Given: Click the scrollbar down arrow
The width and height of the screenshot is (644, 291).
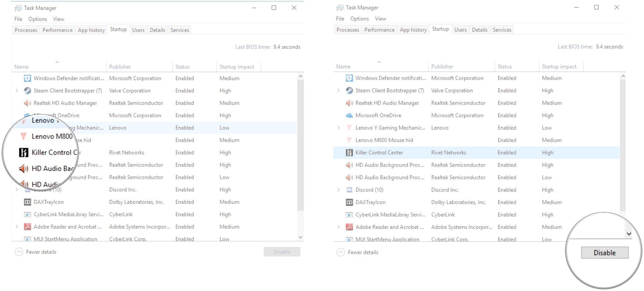Looking at the screenshot, I should (629, 234).
